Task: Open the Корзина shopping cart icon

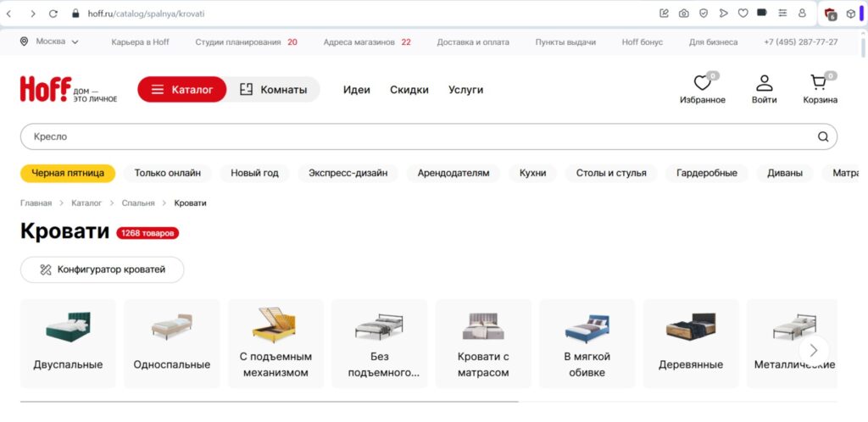Action: [x=819, y=84]
